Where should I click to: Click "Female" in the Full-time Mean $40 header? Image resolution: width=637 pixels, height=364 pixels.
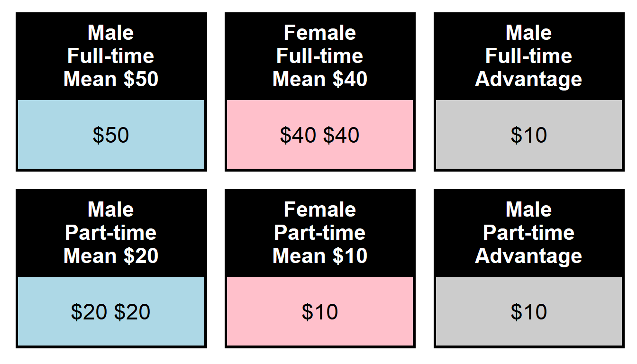[320, 33]
